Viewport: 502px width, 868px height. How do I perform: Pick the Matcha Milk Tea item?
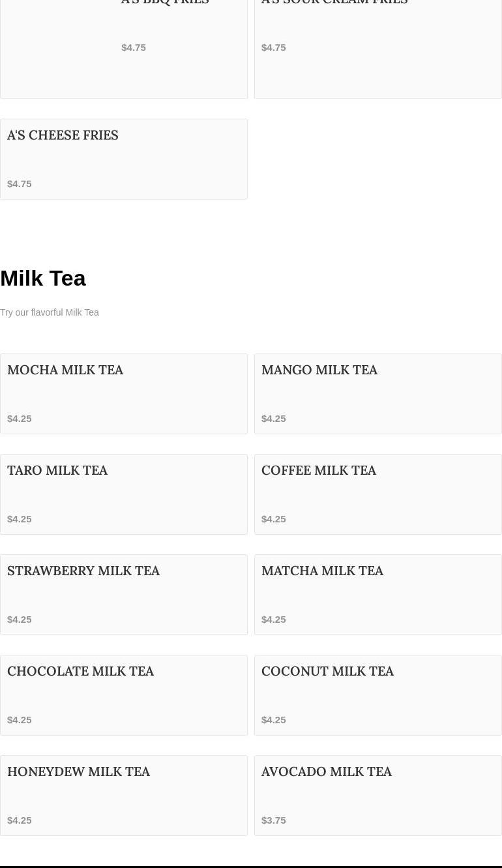[x=378, y=595]
